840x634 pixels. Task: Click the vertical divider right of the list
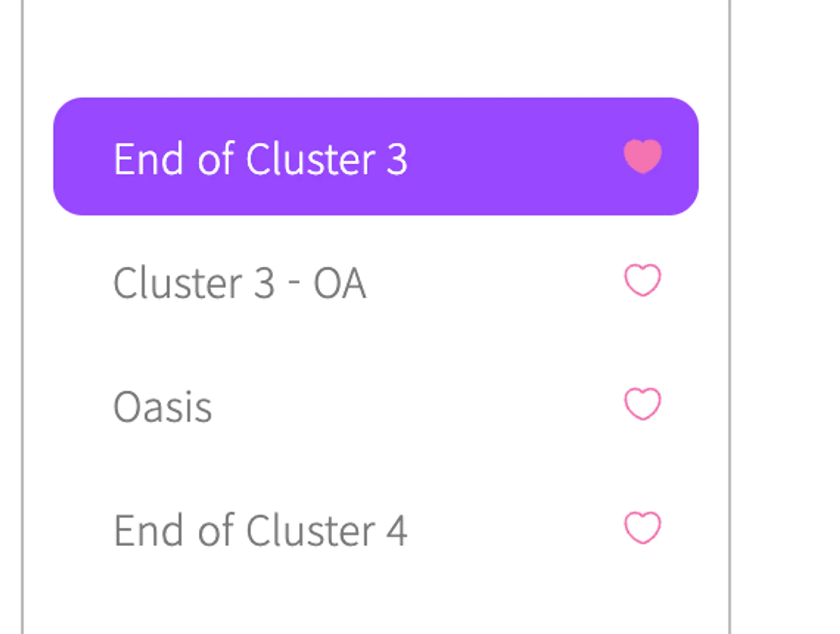[x=730, y=317]
